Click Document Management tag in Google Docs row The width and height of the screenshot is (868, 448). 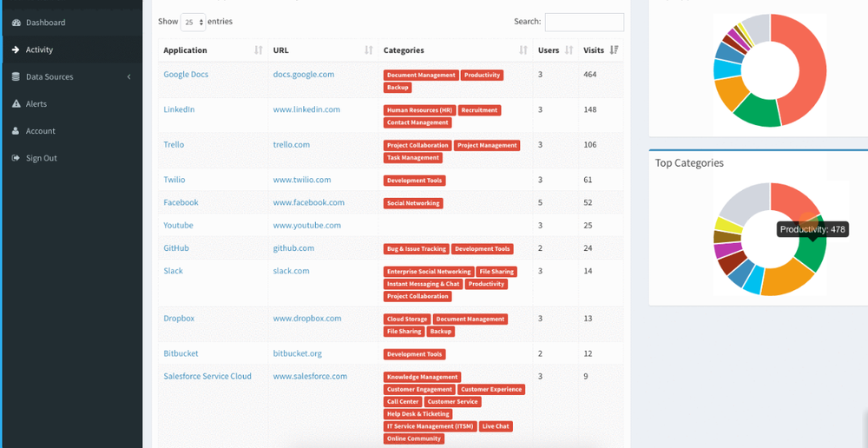[421, 76]
